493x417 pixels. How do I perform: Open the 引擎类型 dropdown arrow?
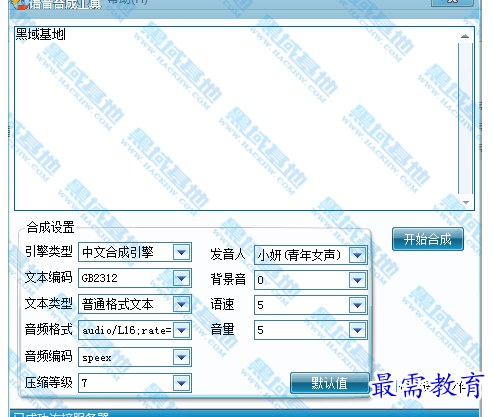point(181,252)
